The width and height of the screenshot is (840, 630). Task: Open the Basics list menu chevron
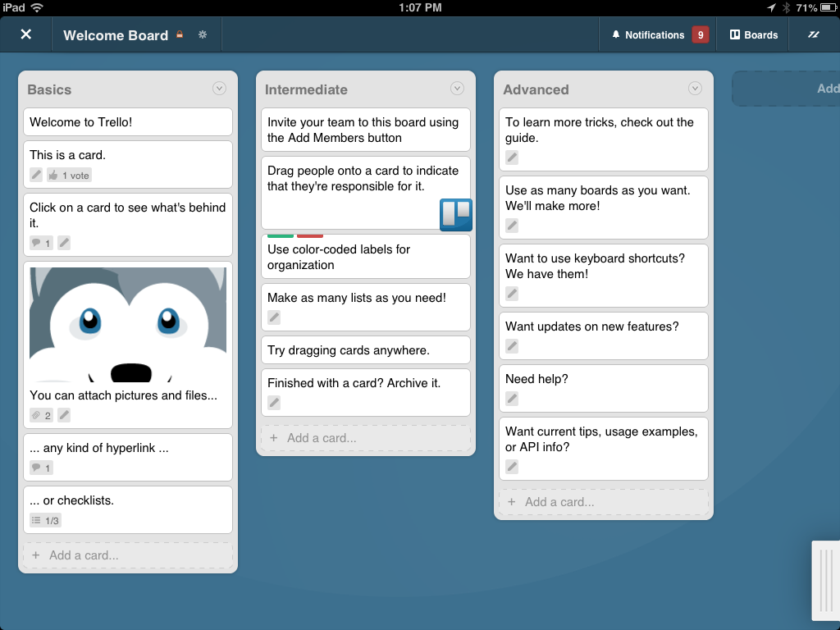(219, 89)
